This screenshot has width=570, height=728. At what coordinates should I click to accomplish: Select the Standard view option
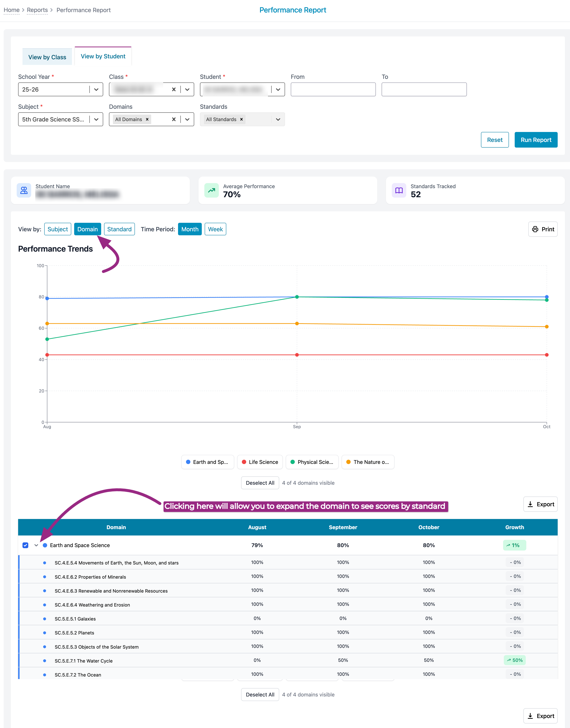pos(119,229)
